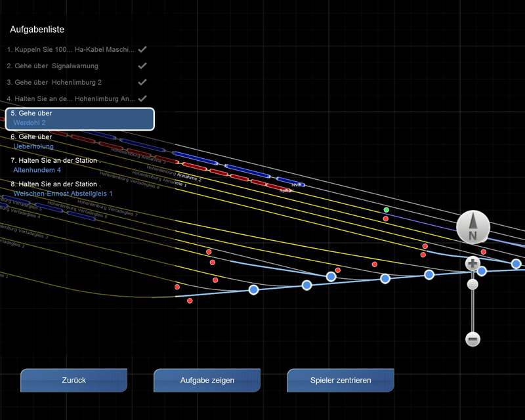Click the Hohenlimburg Verladegleis 8 label
The image size is (525, 420).
129,180
